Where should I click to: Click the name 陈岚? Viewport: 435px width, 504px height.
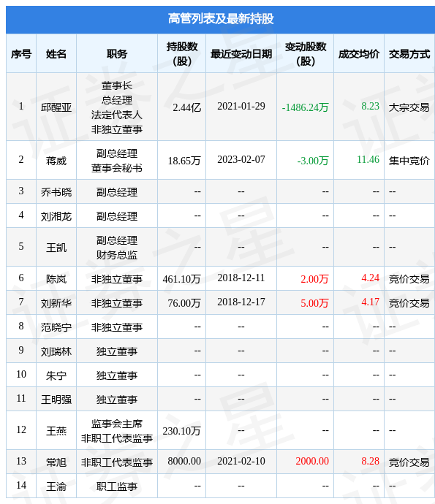[x=56, y=279]
